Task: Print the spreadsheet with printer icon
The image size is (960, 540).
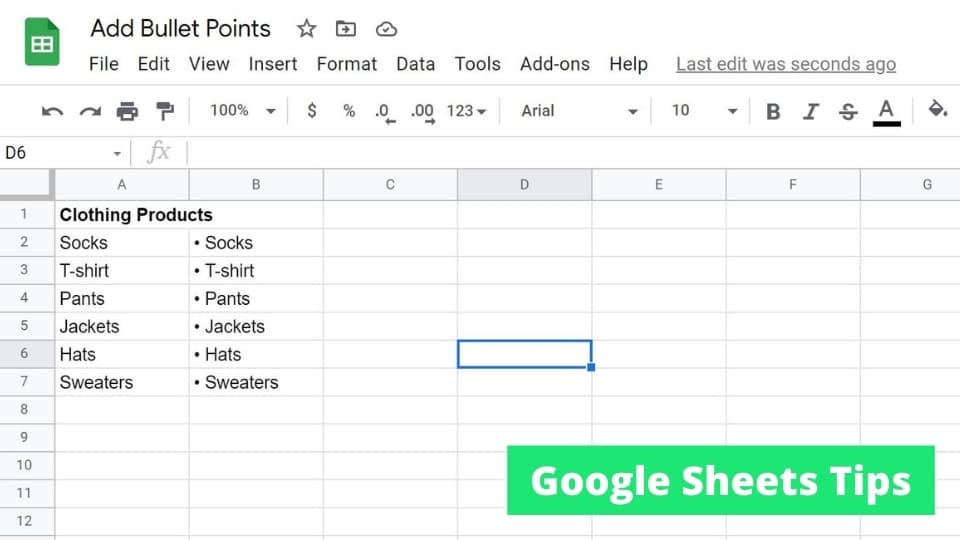Action: tap(127, 111)
